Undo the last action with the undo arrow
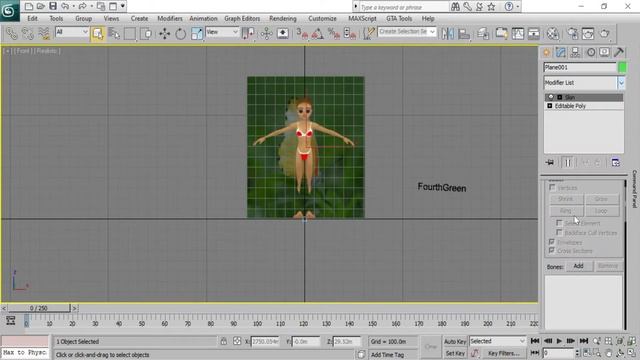 pyautogui.click(x=65, y=6)
